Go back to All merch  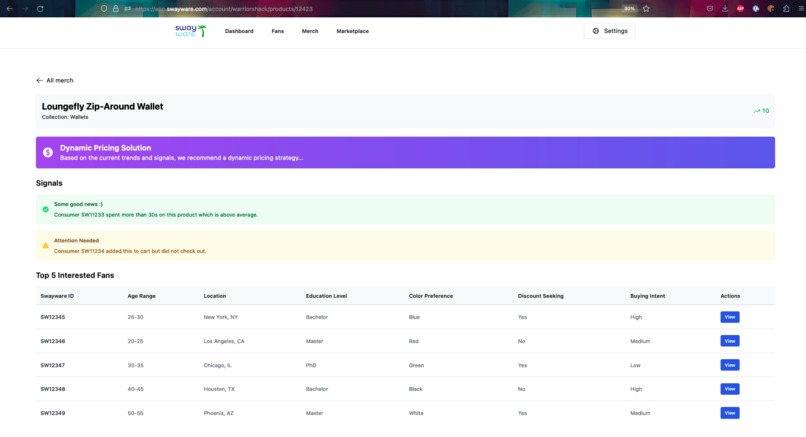click(54, 80)
